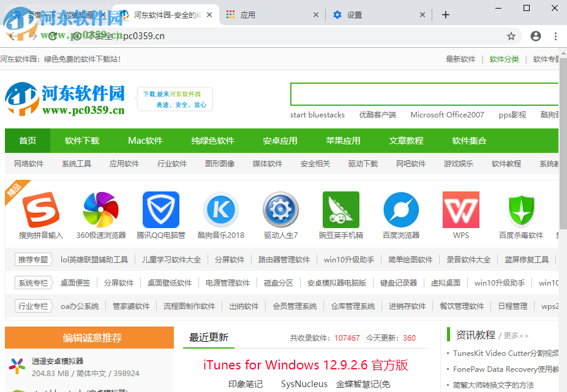Open the 软件集合 navigation item
This screenshot has height=392, width=567.
tap(470, 141)
